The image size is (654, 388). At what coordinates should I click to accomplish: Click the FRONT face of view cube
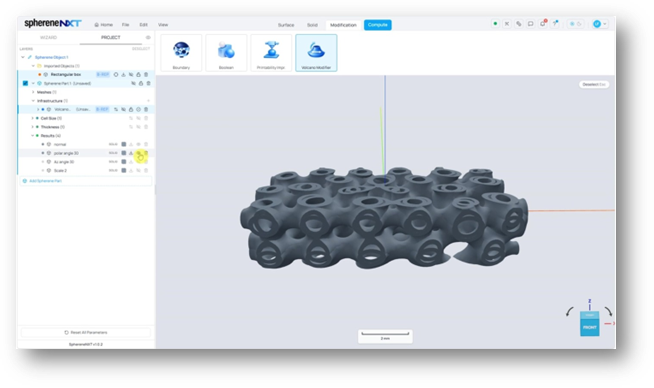coord(589,327)
